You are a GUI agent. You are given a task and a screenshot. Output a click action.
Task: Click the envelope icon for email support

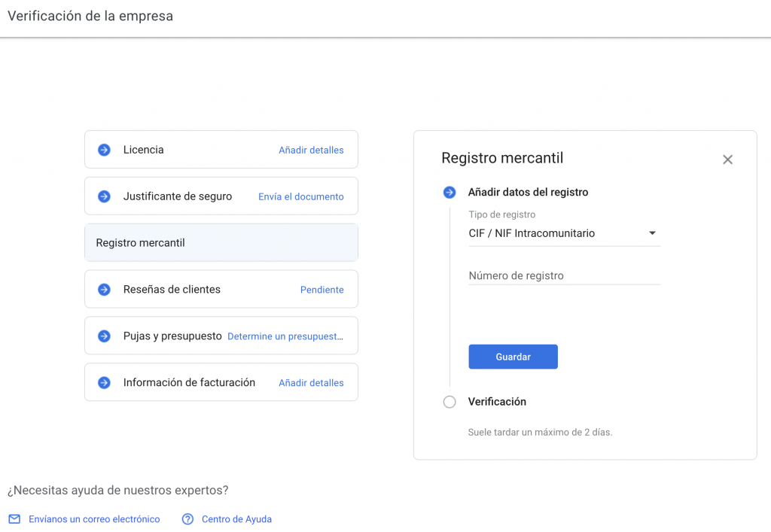click(x=14, y=519)
